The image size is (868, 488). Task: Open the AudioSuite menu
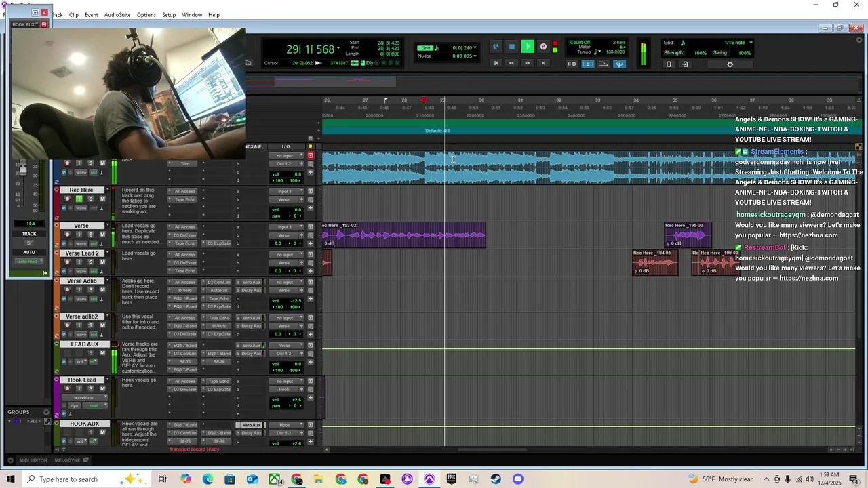click(x=117, y=15)
